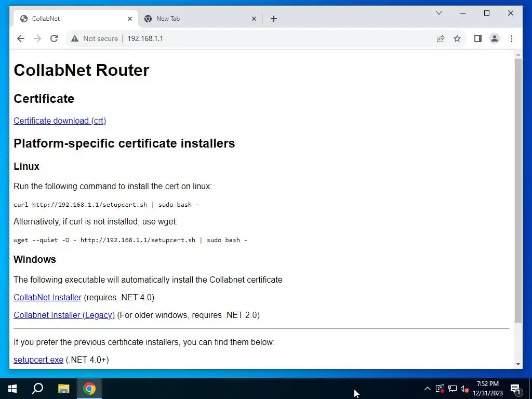532x399 pixels.
Task: Open the notification center icon
Action: tap(516, 389)
